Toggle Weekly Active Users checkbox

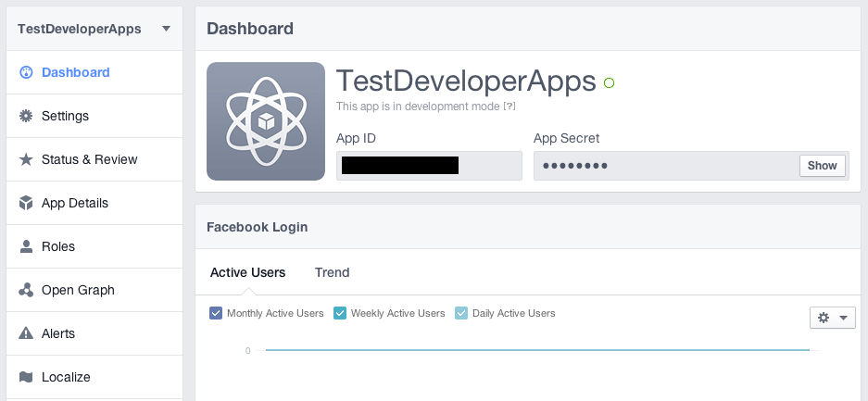pyautogui.click(x=340, y=313)
